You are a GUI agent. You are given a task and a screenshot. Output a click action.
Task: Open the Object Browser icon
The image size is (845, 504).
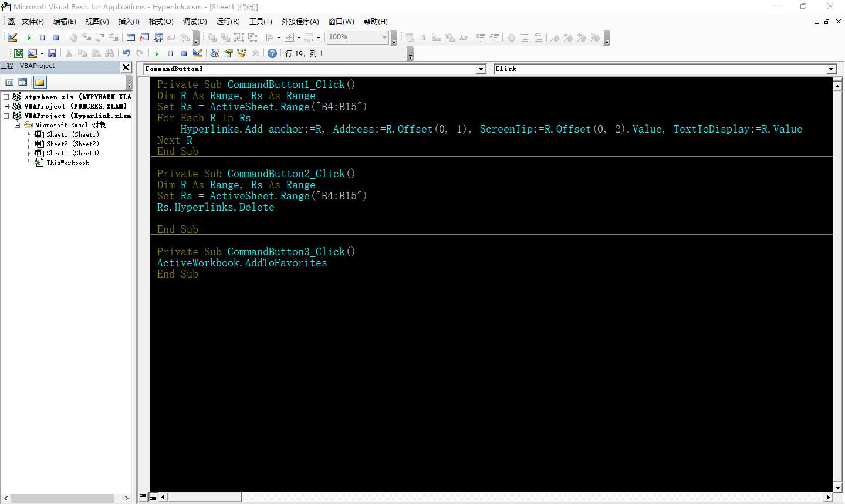pyautogui.click(x=241, y=53)
